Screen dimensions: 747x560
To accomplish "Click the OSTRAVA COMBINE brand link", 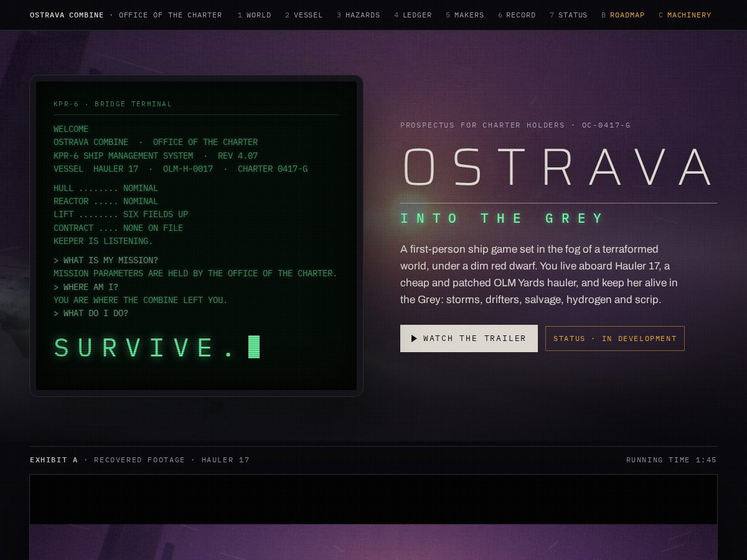I will click(67, 15).
